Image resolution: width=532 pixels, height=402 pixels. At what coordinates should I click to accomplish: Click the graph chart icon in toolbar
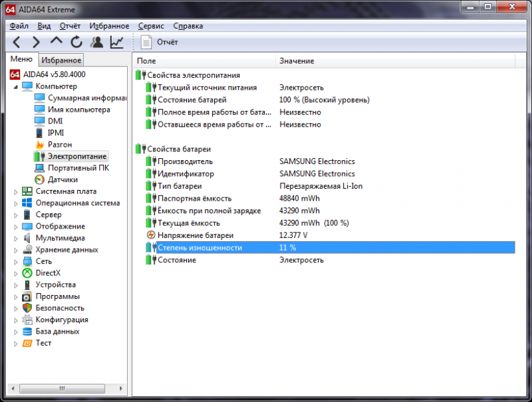coord(117,43)
